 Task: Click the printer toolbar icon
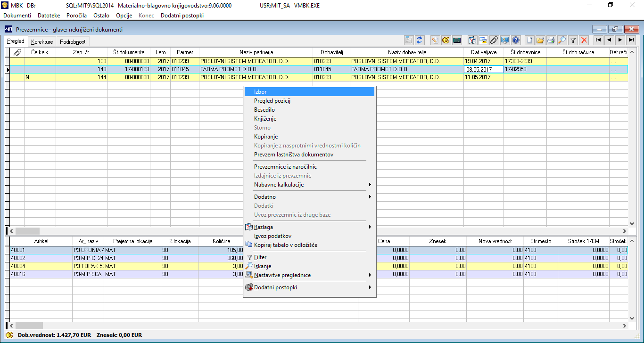551,41
